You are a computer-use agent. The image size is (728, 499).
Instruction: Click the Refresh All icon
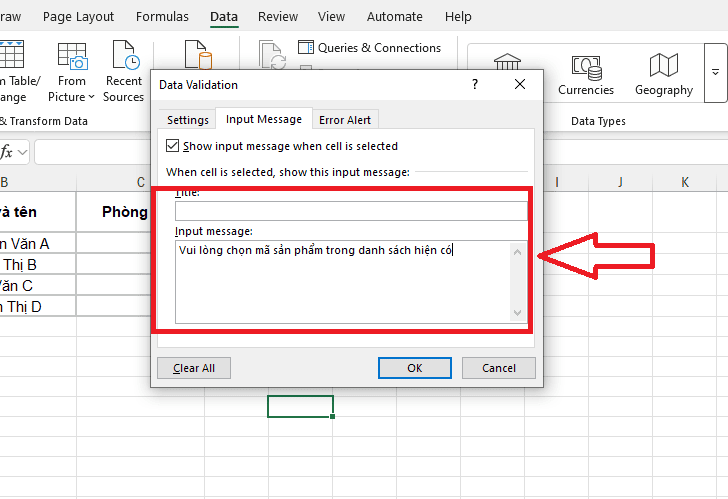(x=273, y=55)
